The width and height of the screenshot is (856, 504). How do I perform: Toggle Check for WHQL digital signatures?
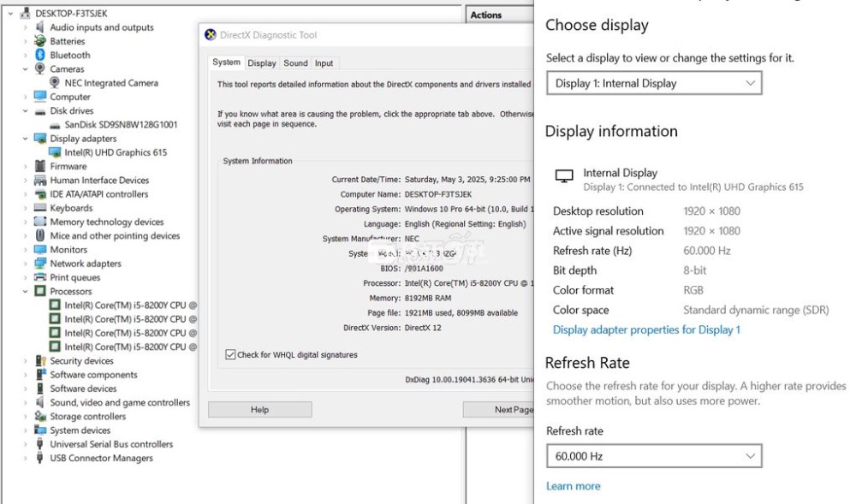click(x=230, y=354)
